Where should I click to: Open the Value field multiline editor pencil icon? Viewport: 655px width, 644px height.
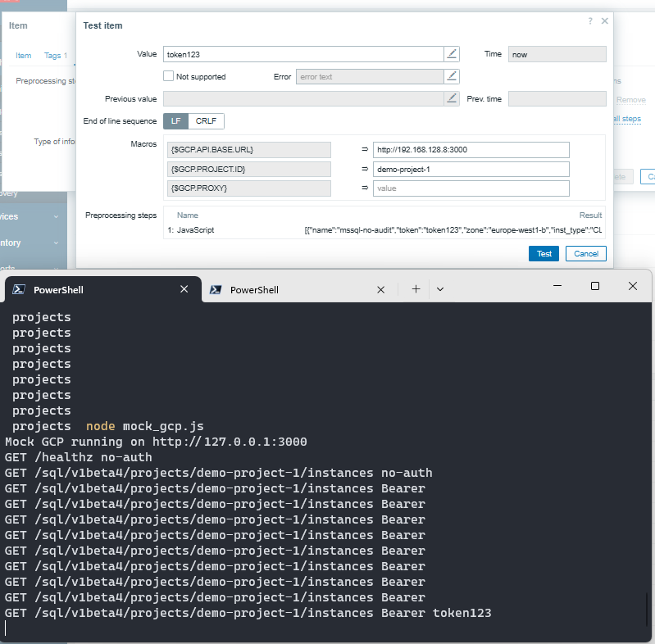[x=452, y=54]
